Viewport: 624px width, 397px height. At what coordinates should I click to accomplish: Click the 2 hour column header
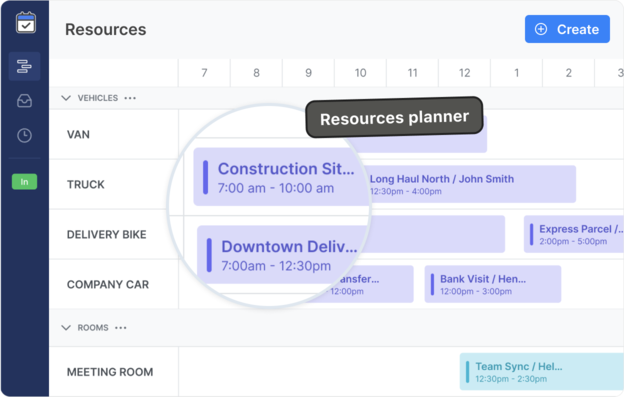tap(569, 73)
